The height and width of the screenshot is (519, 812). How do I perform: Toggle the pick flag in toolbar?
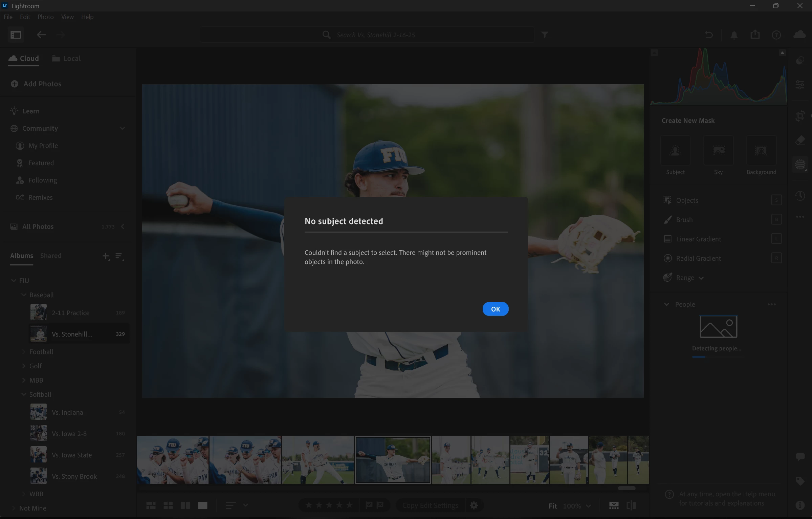click(369, 505)
